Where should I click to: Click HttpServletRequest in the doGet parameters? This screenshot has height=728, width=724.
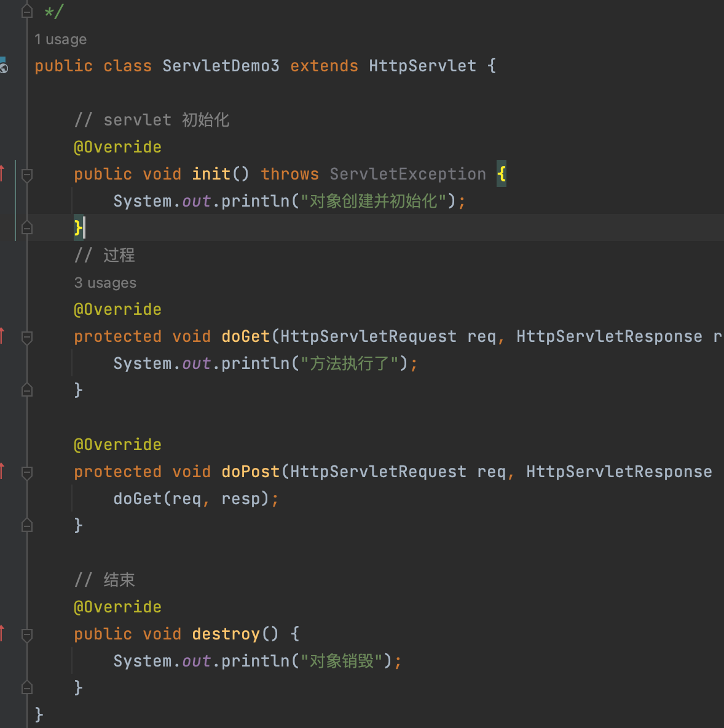(x=369, y=336)
